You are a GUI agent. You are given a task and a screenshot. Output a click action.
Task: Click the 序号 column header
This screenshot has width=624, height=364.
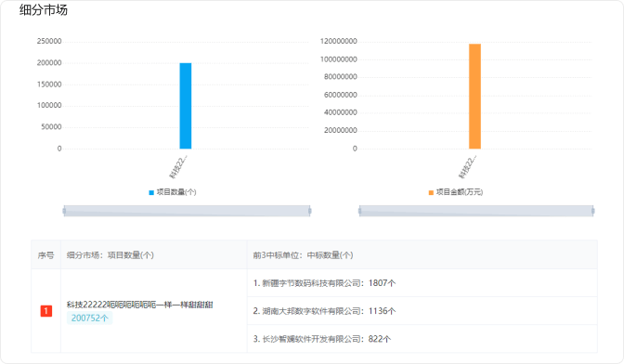tap(45, 255)
